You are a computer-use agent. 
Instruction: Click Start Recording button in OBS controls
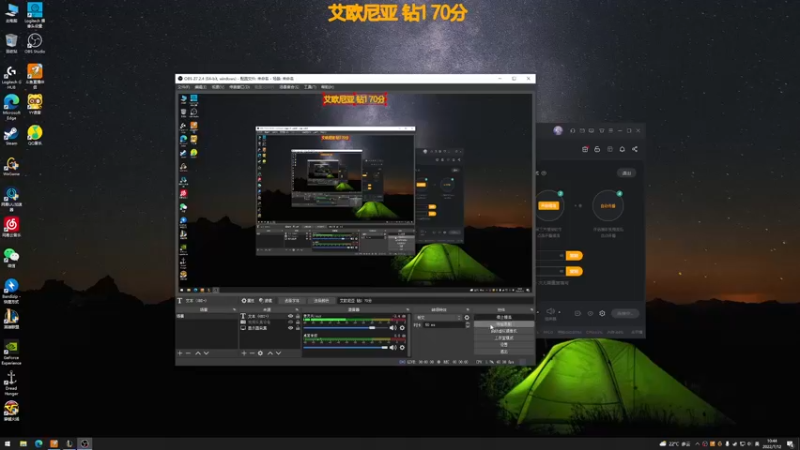pyautogui.click(x=504, y=324)
